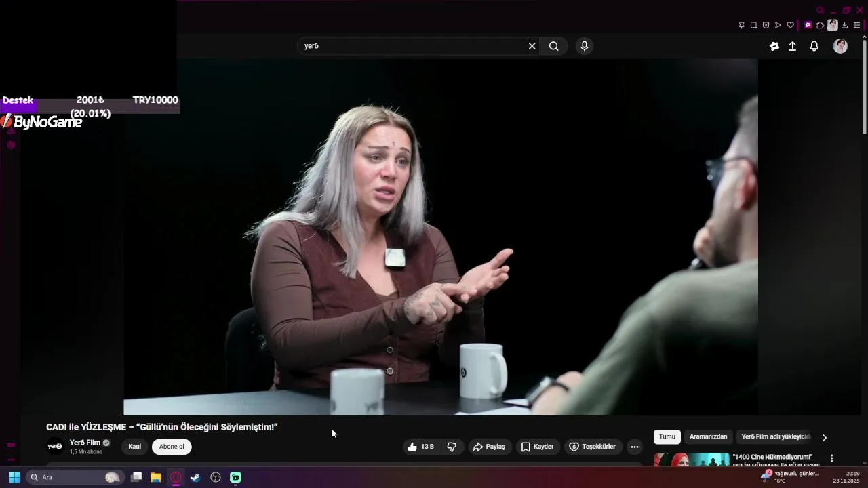Bookmark the page with the heart icon
868x488 pixels.
click(x=790, y=25)
